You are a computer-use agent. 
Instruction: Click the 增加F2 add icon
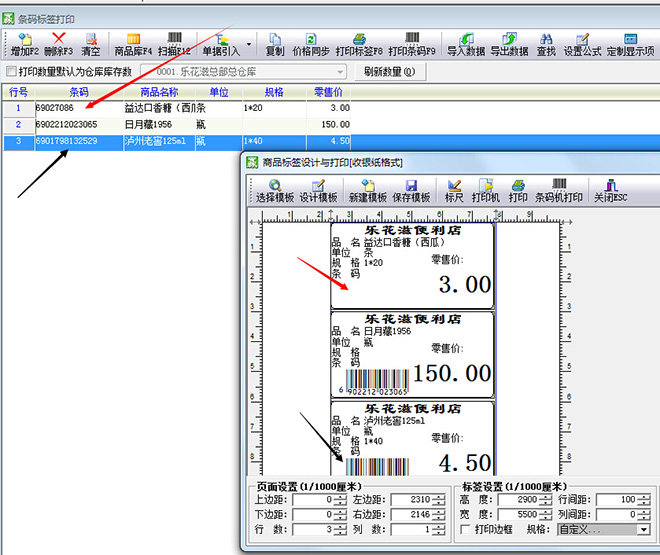pyautogui.click(x=24, y=43)
